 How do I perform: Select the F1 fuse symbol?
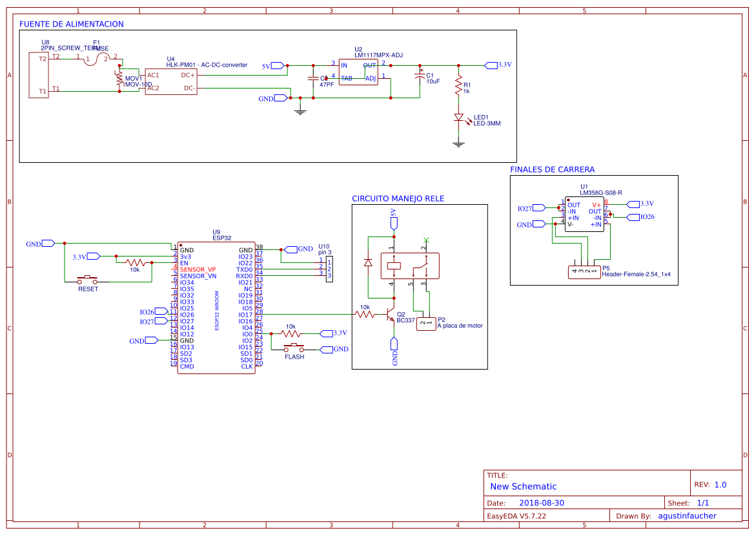click(101, 59)
